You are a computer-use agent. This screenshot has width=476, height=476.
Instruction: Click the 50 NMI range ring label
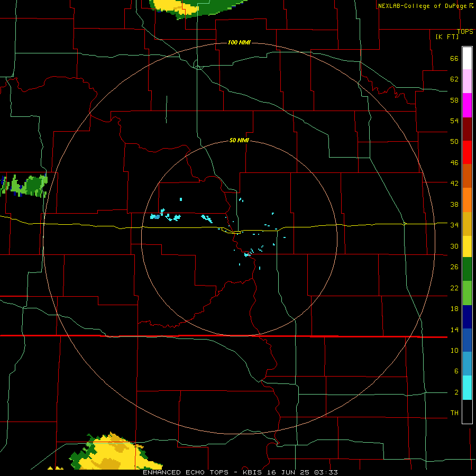239,140
